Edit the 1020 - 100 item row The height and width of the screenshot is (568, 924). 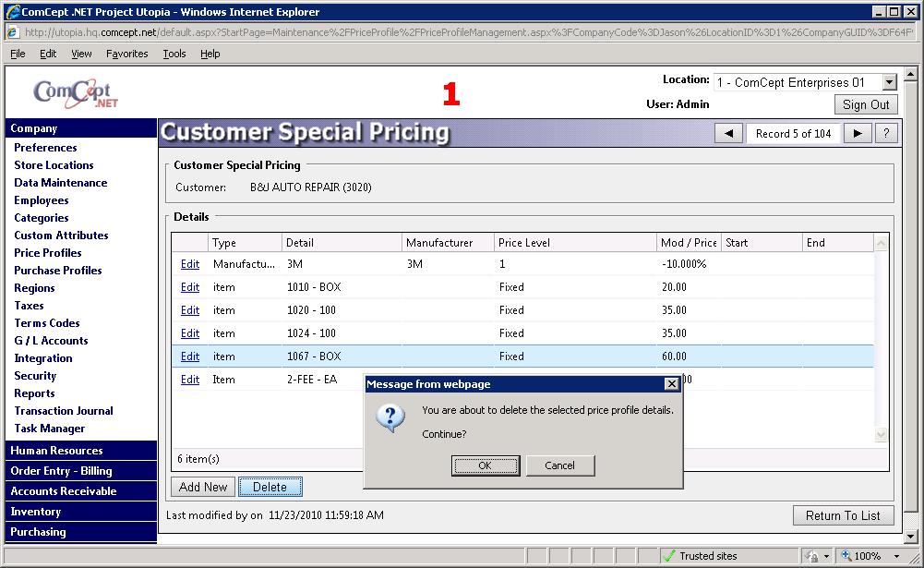(190, 310)
